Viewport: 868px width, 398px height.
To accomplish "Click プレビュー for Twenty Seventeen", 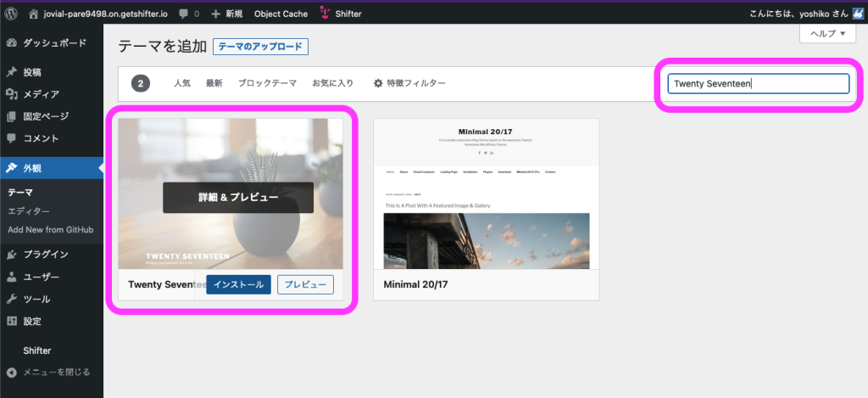I will [x=305, y=284].
